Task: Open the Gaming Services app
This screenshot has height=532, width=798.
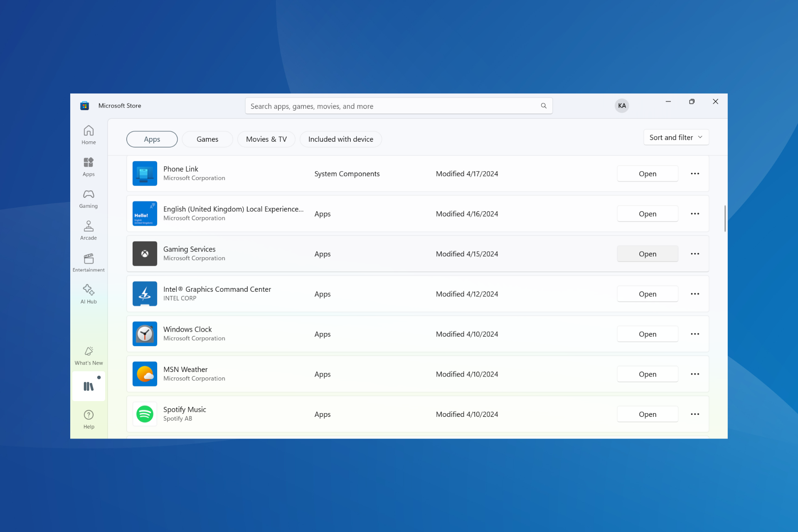Action: click(x=647, y=254)
